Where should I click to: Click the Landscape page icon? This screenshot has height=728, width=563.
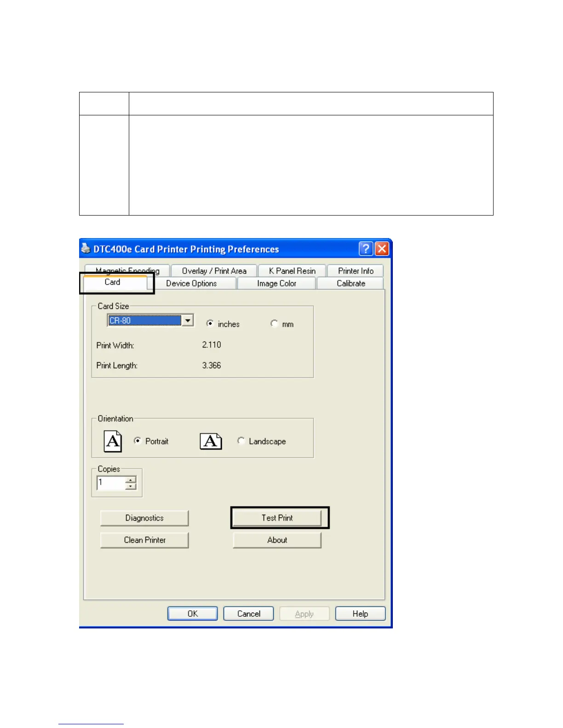(x=211, y=441)
